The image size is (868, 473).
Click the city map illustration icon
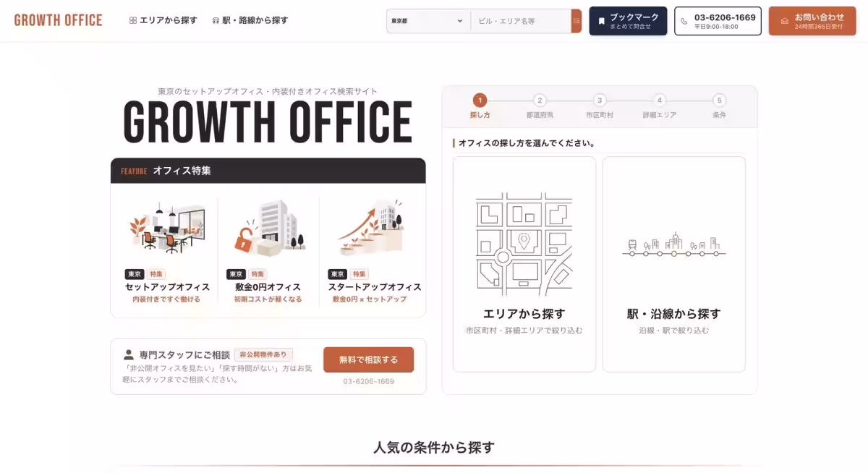click(x=524, y=244)
